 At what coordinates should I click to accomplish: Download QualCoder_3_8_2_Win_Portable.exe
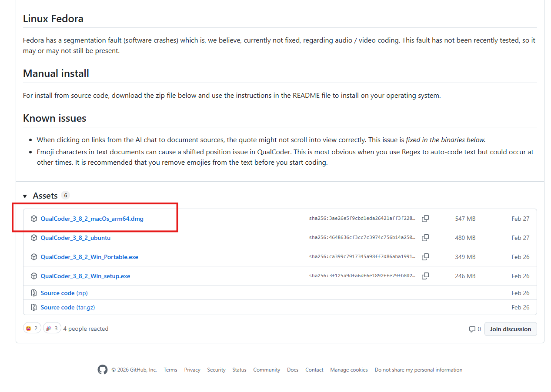[x=89, y=257]
